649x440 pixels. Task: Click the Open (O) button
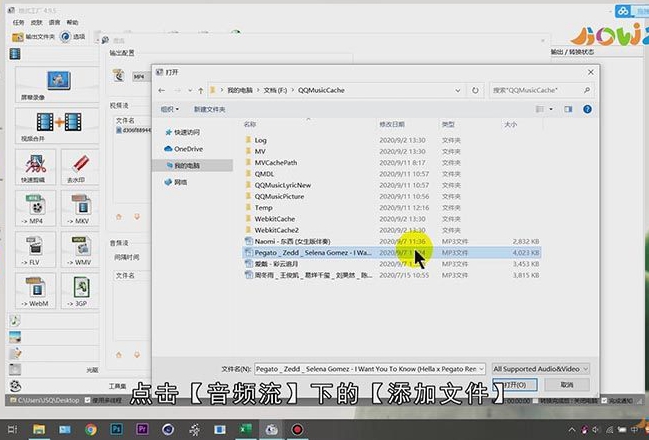coord(515,385)
